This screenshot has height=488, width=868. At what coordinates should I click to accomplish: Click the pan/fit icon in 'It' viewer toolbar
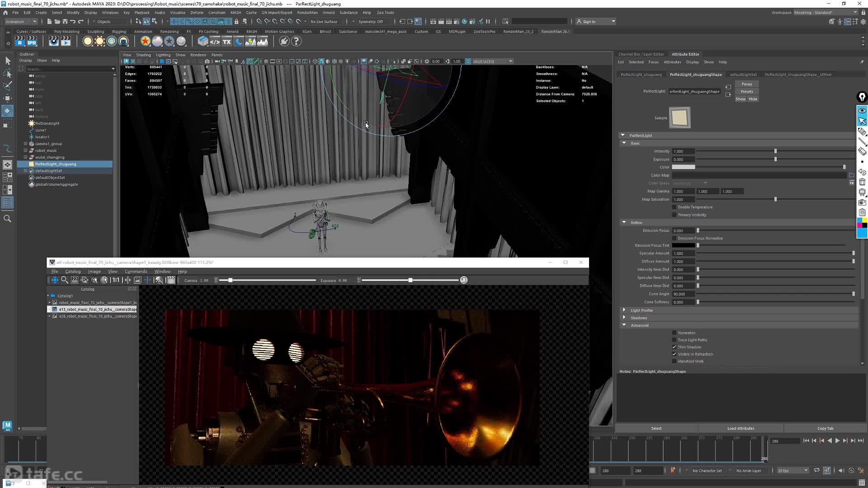55,280
